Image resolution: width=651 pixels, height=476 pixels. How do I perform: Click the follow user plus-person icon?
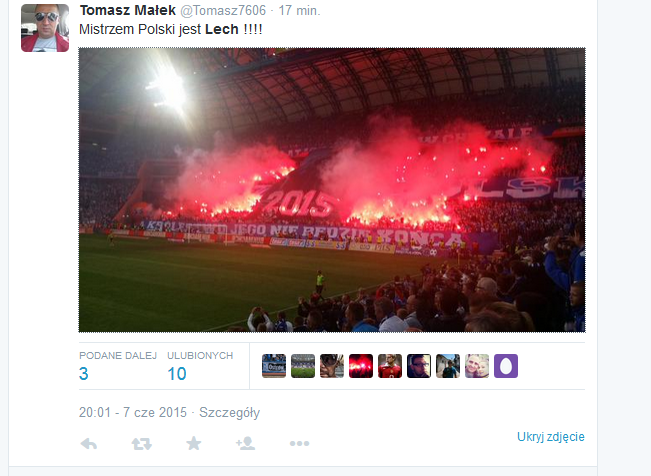[245, 443]
